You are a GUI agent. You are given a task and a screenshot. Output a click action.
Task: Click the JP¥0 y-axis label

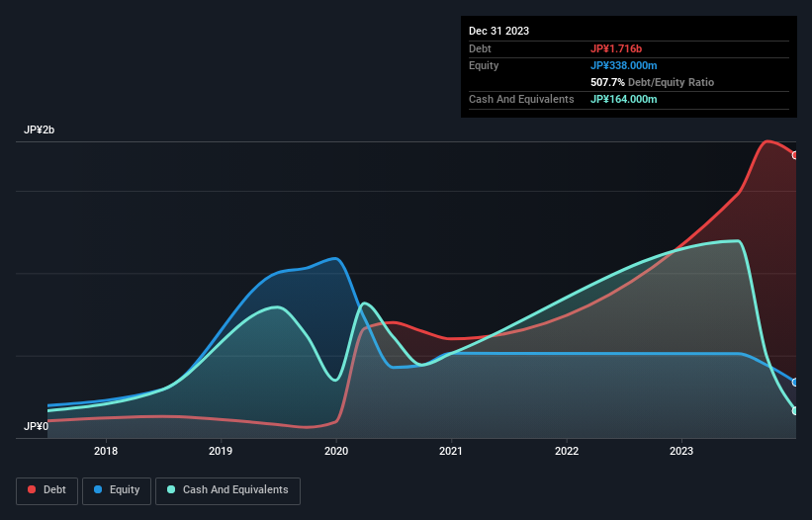(x=36, y=426)
